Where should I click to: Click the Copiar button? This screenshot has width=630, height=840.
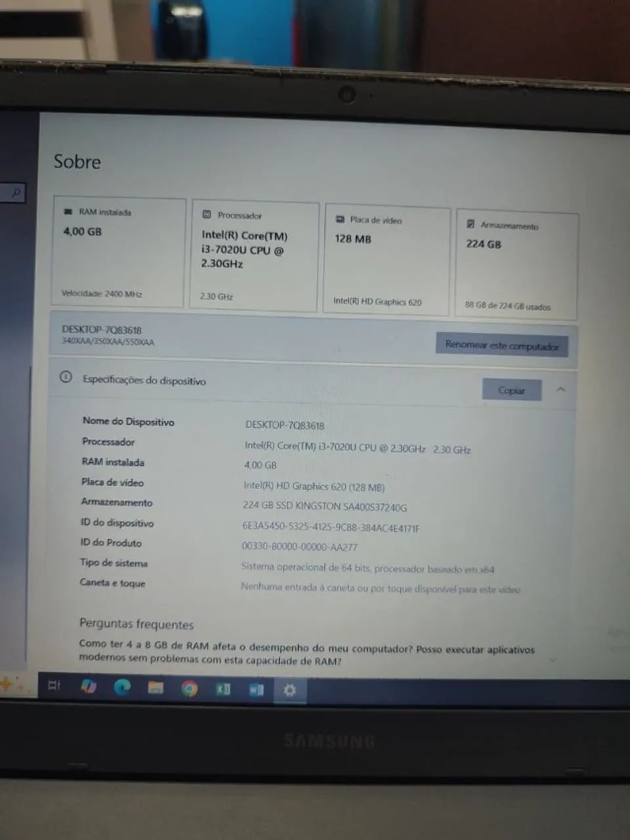pos(512,390)
